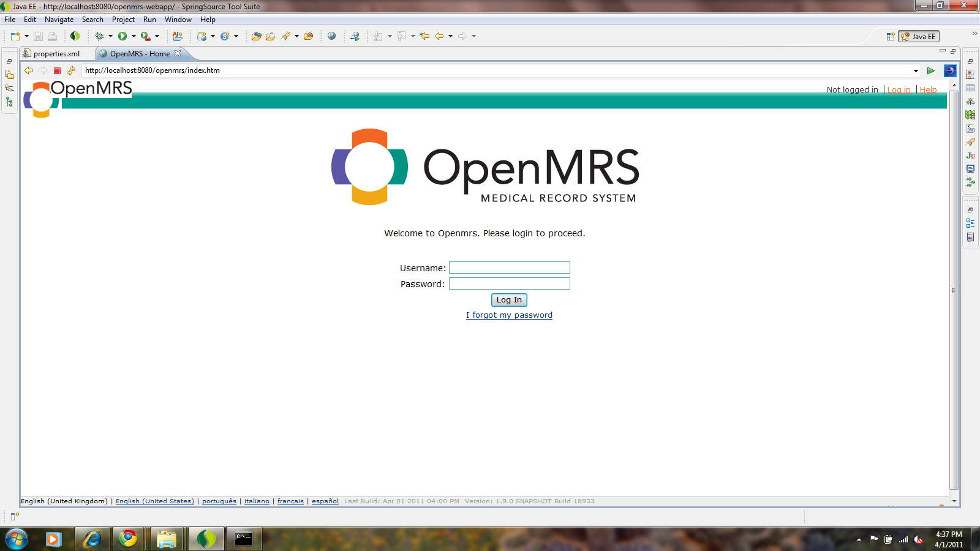The width and height of the screenshot is (980, 551).
Task: Click inside the Username input field
Action: pos(509,268)
